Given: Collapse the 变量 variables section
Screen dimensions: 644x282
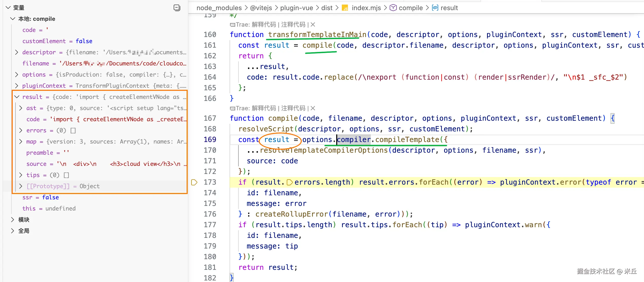Looking at the screenshot, I should [x=8, y=8].
